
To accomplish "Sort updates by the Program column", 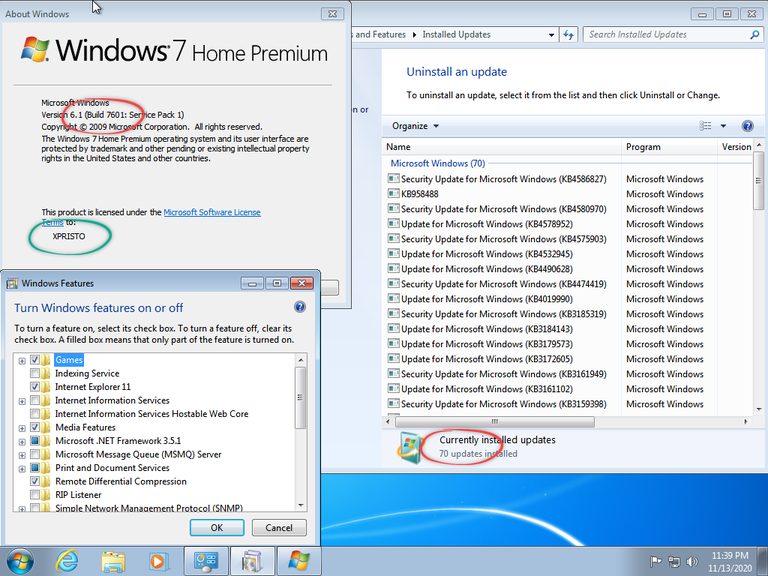I will coord(670,147).
